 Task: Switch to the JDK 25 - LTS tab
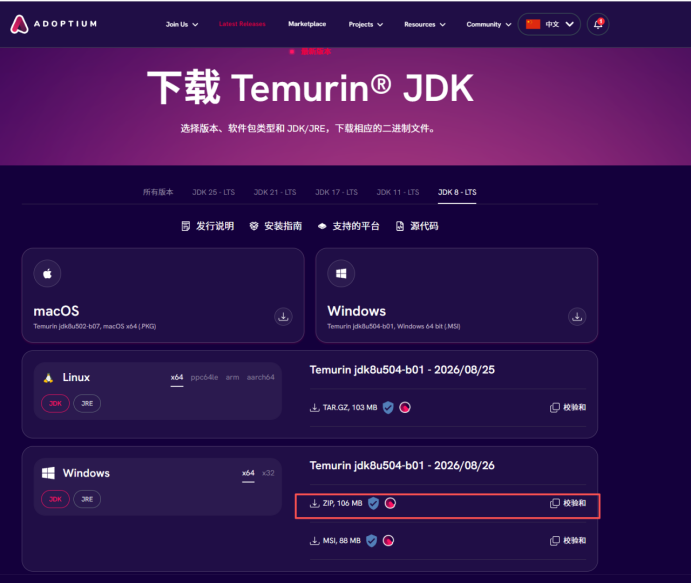click(x=213, y=193)
